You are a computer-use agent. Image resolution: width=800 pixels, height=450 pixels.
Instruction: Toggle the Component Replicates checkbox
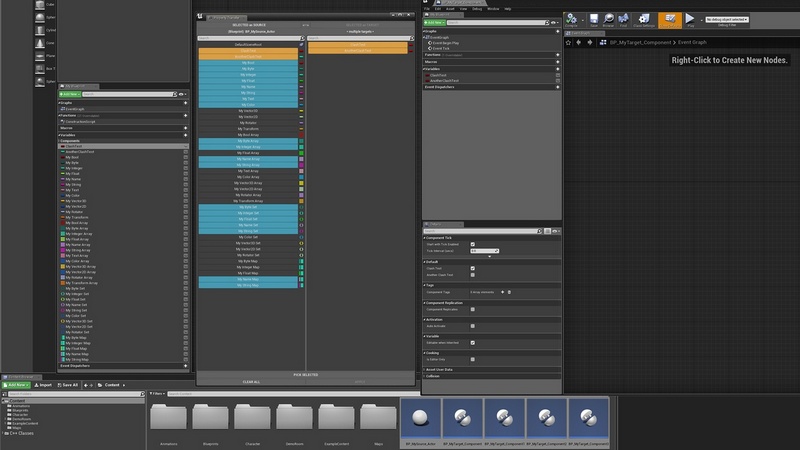click(473, 310)
